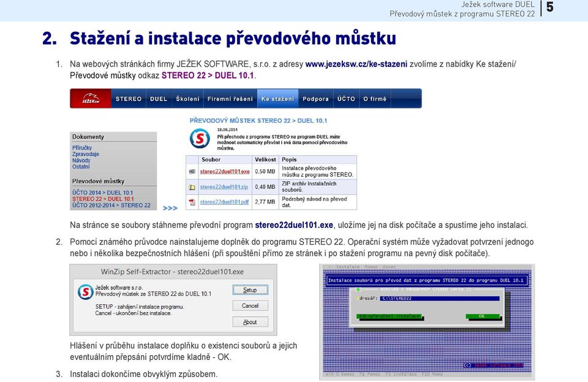Click the ESC-přerušení instalace button

[389, 316]
